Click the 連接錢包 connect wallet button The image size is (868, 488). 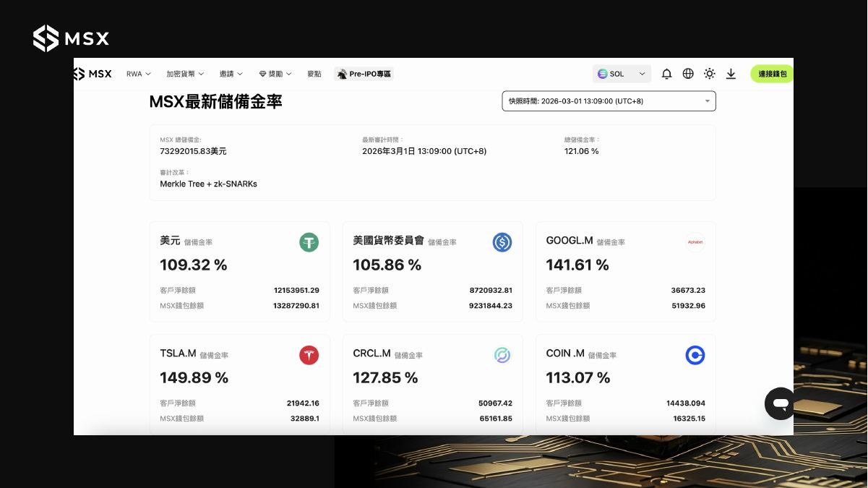point(772,74)
